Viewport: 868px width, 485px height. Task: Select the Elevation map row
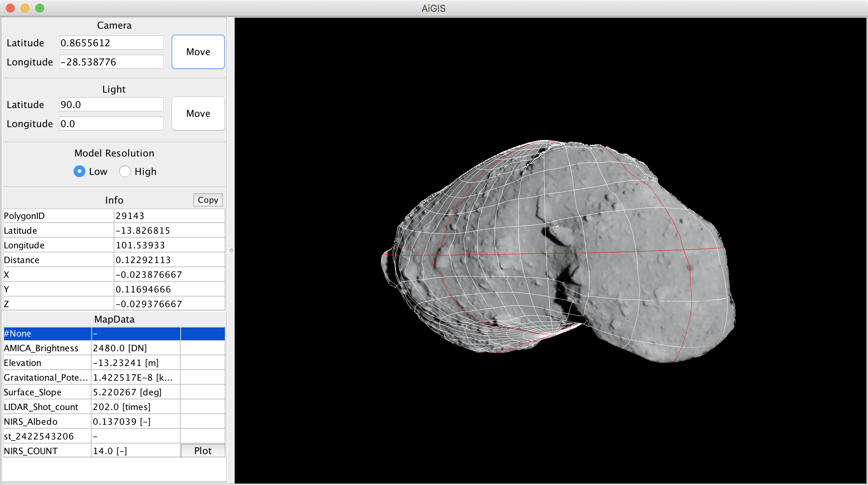47,363
